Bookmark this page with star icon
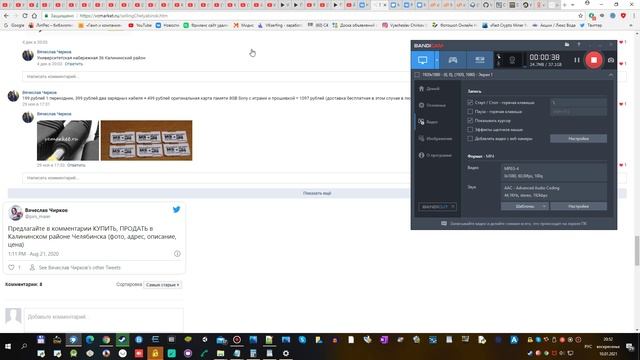 pos(580,16)
